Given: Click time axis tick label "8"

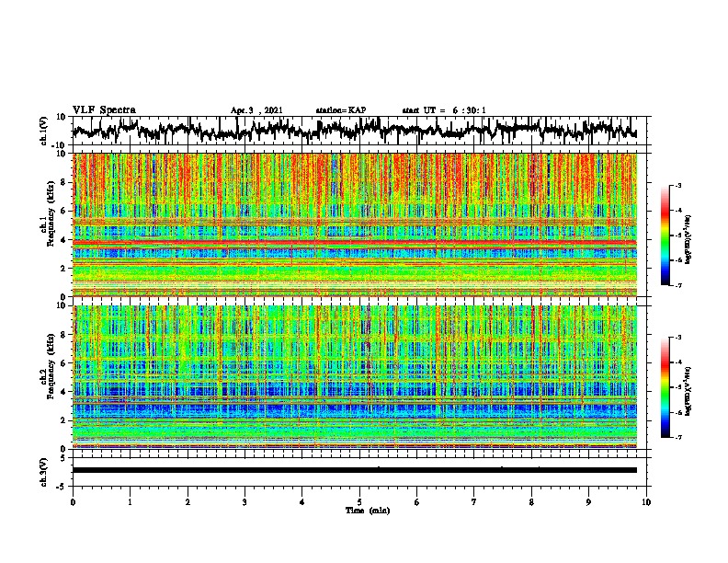Looking at the screenshot, I should coord(531,502).
